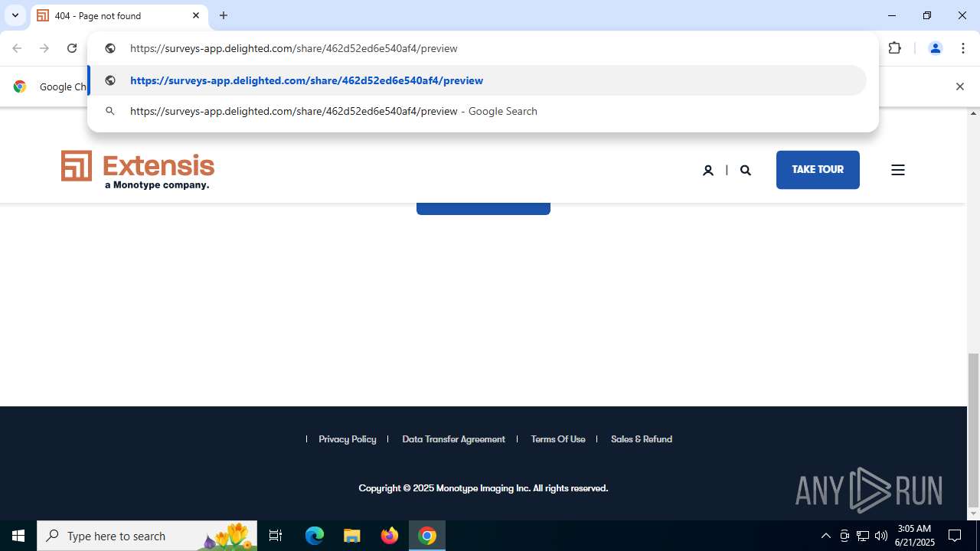
Task: Open Task View on the taskbar
Action: 276,536
